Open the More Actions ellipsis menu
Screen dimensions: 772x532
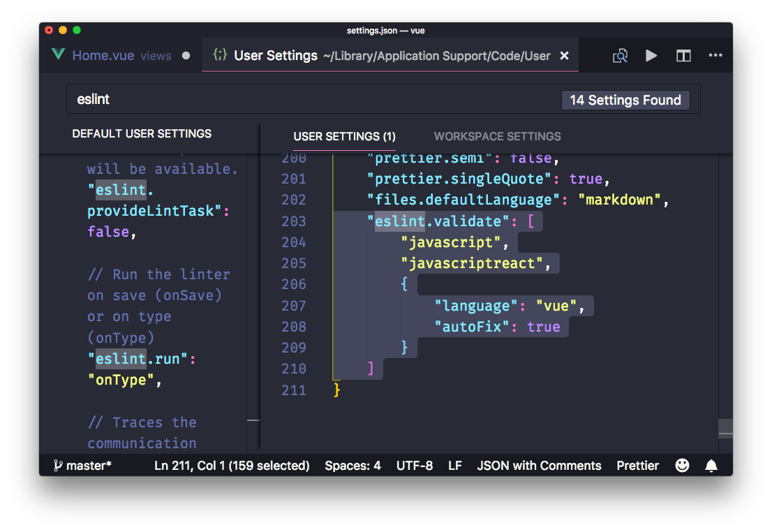click(715, 56)
